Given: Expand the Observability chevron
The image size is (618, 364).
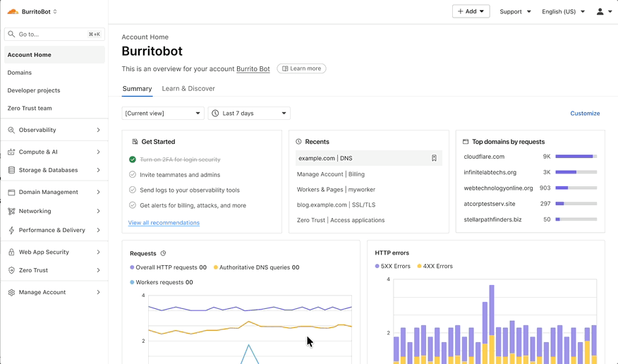Looking at the screenshot, I should [x=99, y=130].
